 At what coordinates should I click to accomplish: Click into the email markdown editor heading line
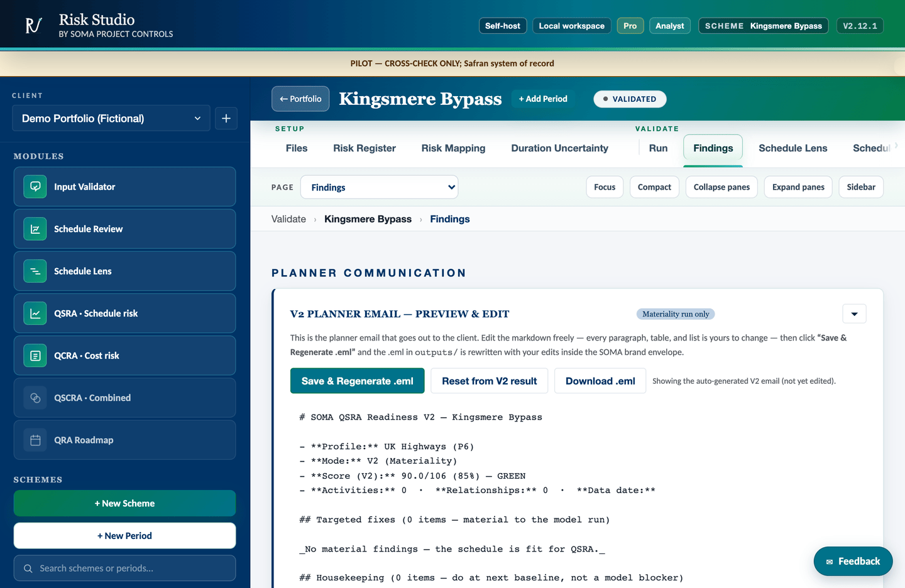click(420, 417)
